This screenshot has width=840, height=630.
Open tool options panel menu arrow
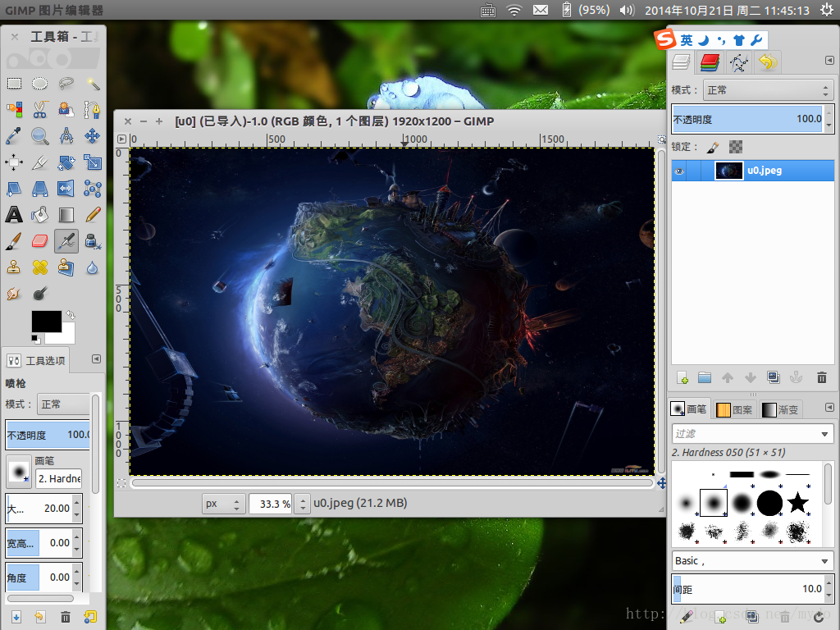click(x=96, y=359)
